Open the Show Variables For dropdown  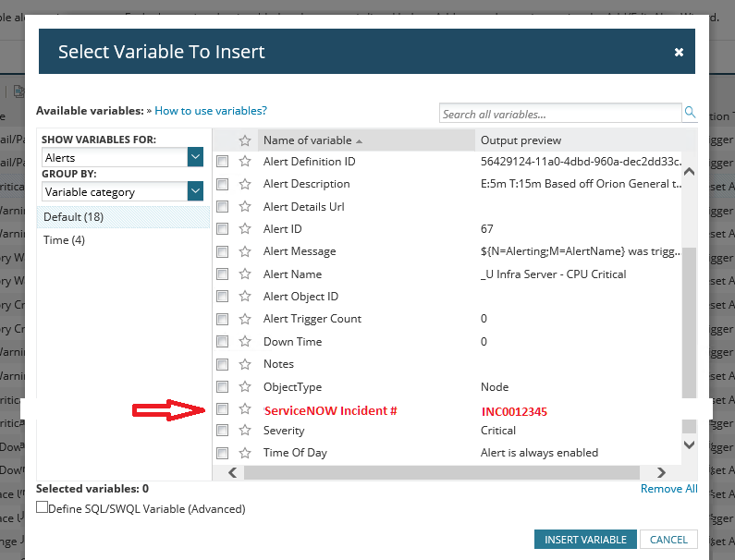click(x=195, y=157)
